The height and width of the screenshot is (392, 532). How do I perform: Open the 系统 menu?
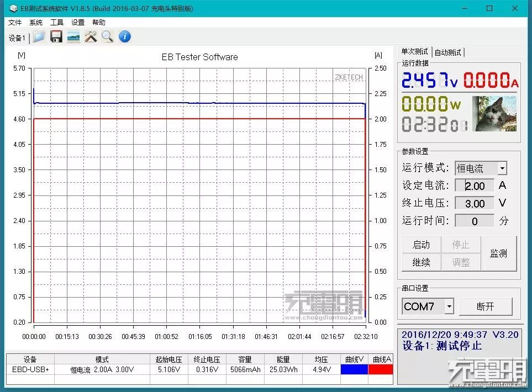coord(35,23)
